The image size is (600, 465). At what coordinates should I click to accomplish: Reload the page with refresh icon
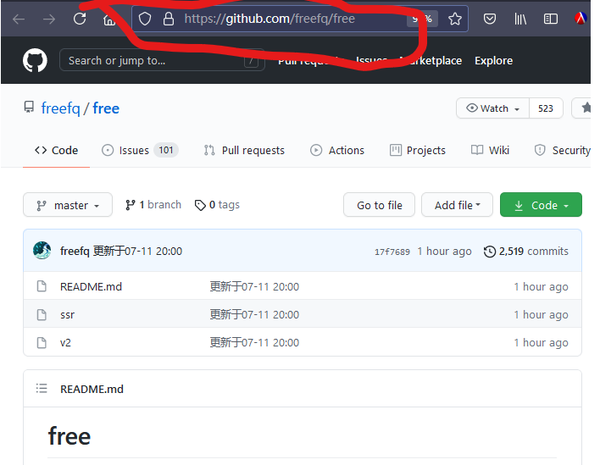(80, 18)
